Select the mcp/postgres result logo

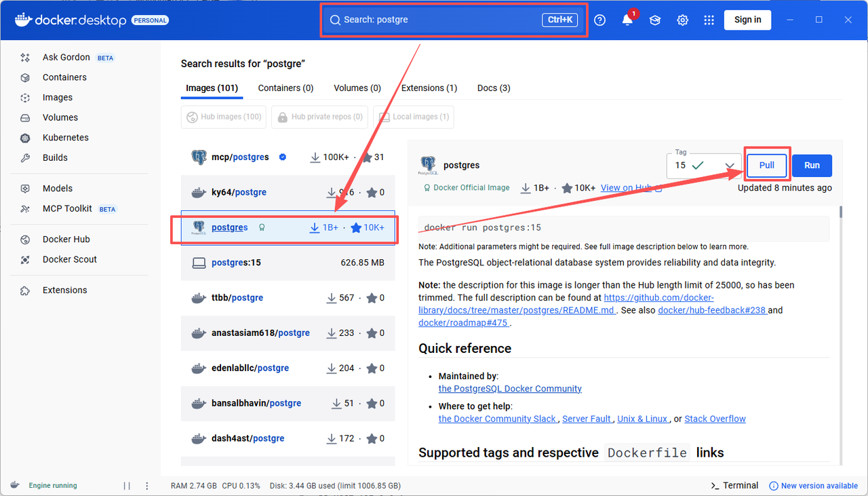pyautogui.click(x=199, y=157)
